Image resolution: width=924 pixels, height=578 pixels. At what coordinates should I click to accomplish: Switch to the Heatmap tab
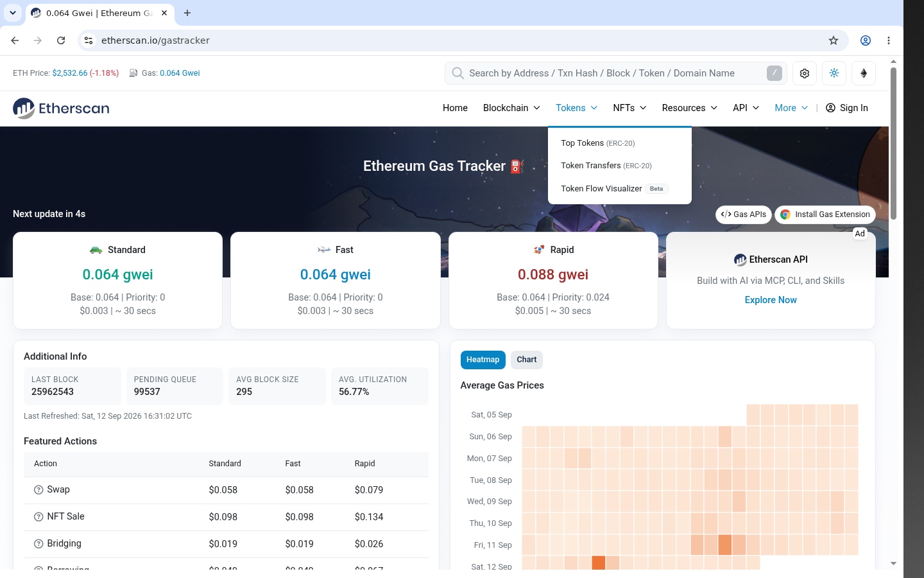(483, 360)
